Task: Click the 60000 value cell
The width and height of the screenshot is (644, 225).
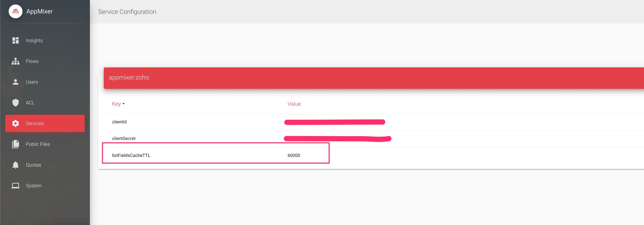Action: 294,155
